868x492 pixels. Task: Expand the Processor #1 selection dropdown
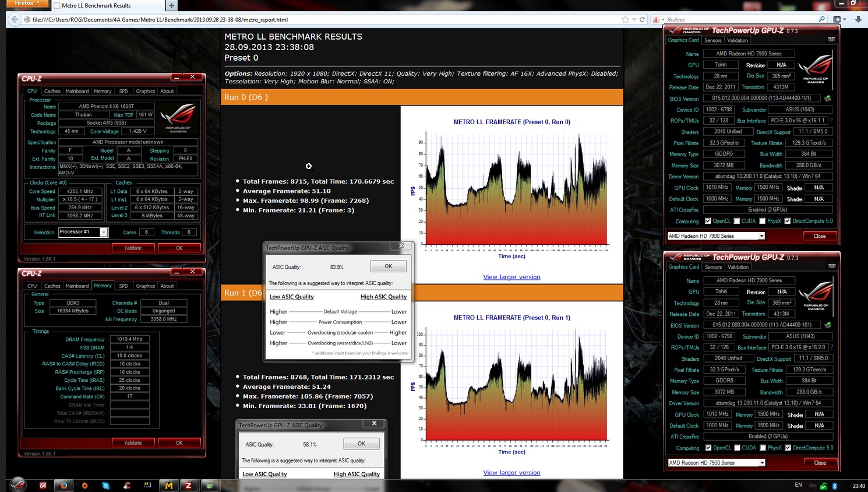coord(104,232)
